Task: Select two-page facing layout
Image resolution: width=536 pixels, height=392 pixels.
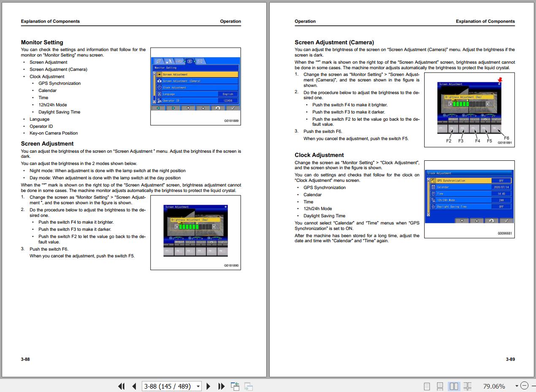Action: [x=454, y=386]
